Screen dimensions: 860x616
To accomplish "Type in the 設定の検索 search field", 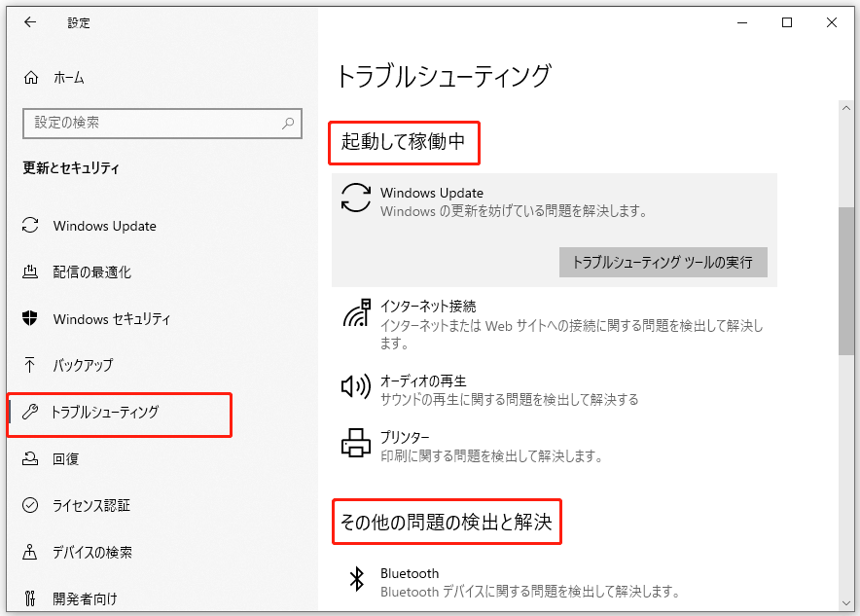I will click(151, 124).
